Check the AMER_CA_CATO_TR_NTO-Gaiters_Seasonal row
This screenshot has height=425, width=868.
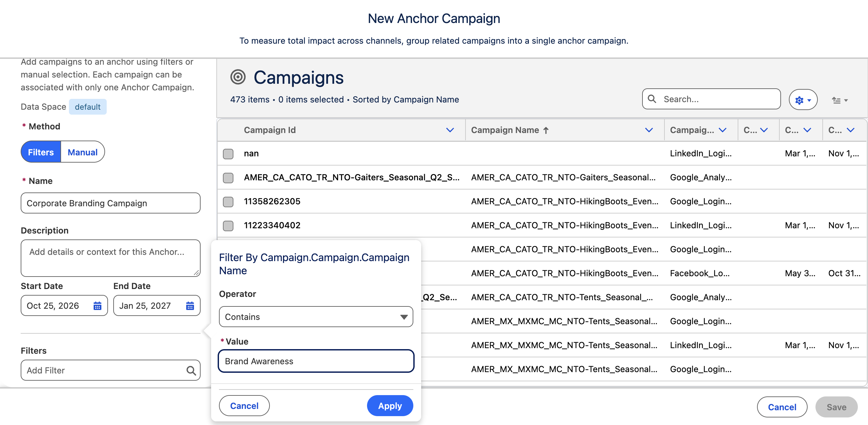tap(228, 178)
